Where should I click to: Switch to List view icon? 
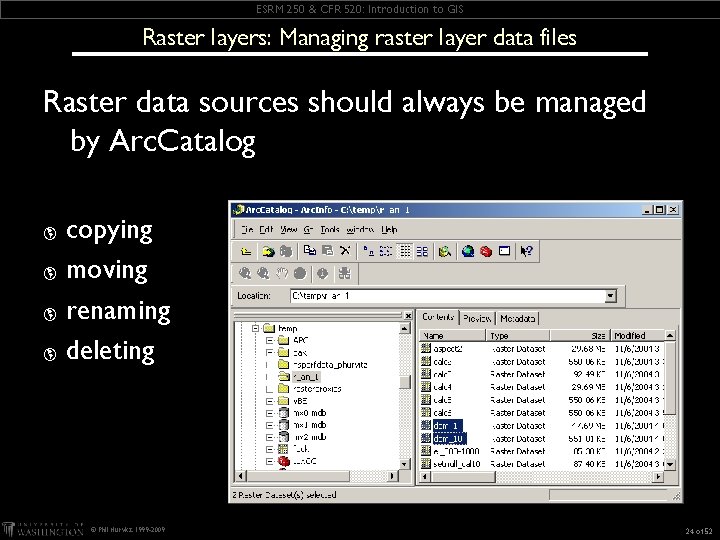coord(386,251)
